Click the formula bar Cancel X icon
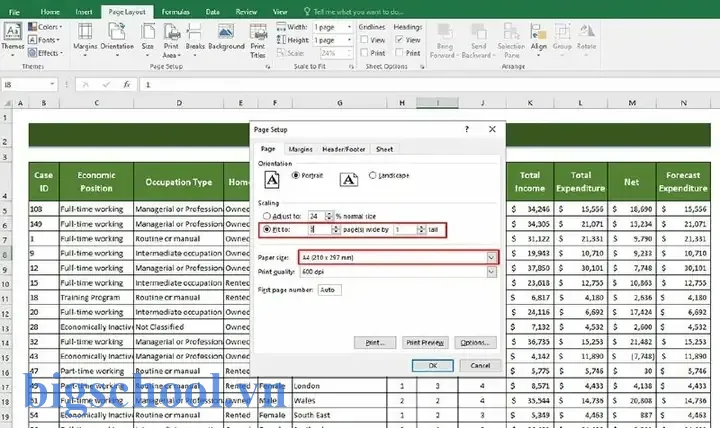The height and width of the screenshot is (428, 720). point(85,84)
